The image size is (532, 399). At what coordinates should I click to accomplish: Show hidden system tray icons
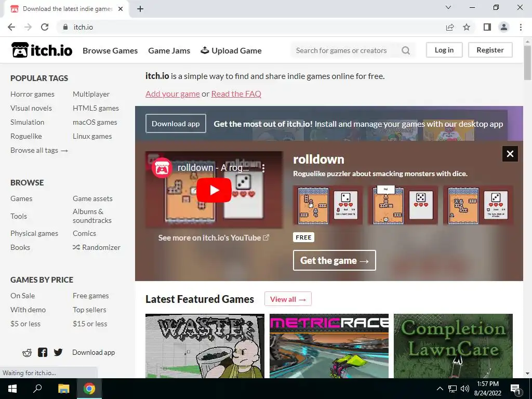440,389
